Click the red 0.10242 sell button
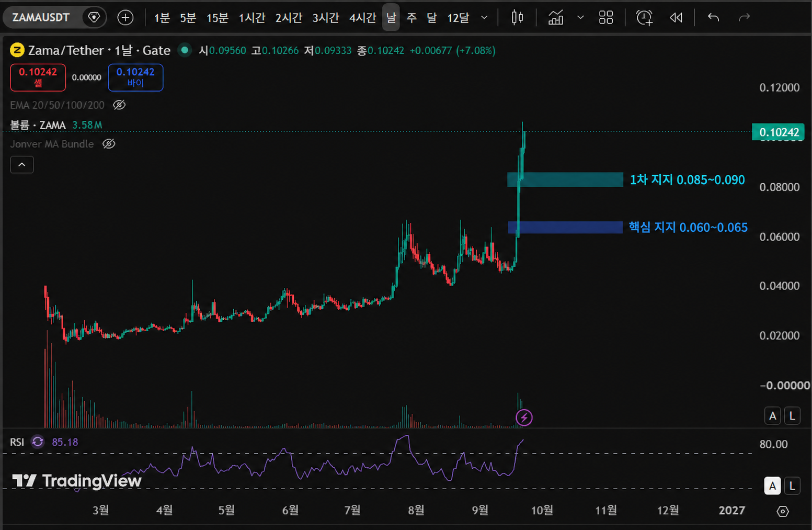Screen dimensions: 812x530 pos(38,77)
